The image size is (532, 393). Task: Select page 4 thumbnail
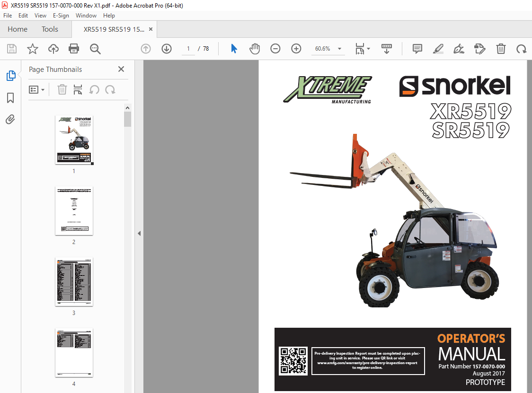tap(74, 353)
